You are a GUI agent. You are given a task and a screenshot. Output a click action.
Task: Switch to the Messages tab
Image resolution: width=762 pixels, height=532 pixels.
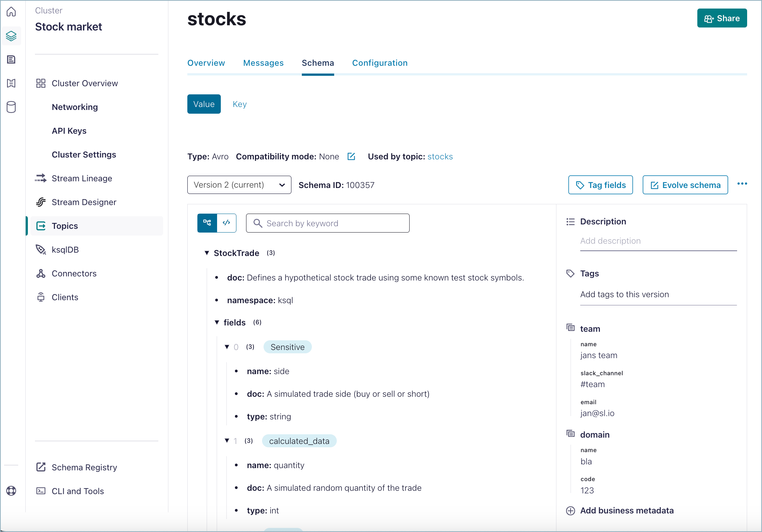click(x=264, y=63)
